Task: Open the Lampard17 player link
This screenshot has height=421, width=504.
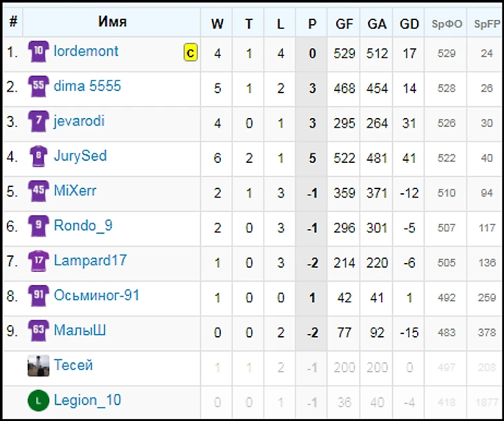Action: click(90, 260)
